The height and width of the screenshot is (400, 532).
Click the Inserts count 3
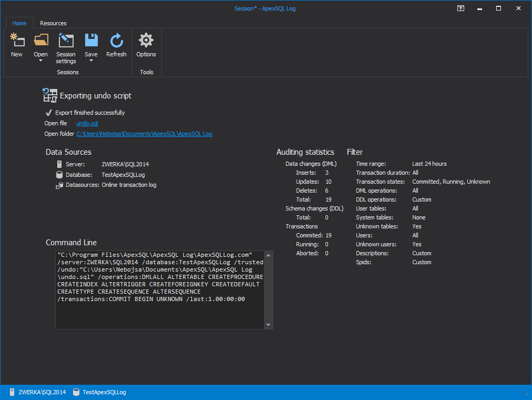click(x=327, y=173)
